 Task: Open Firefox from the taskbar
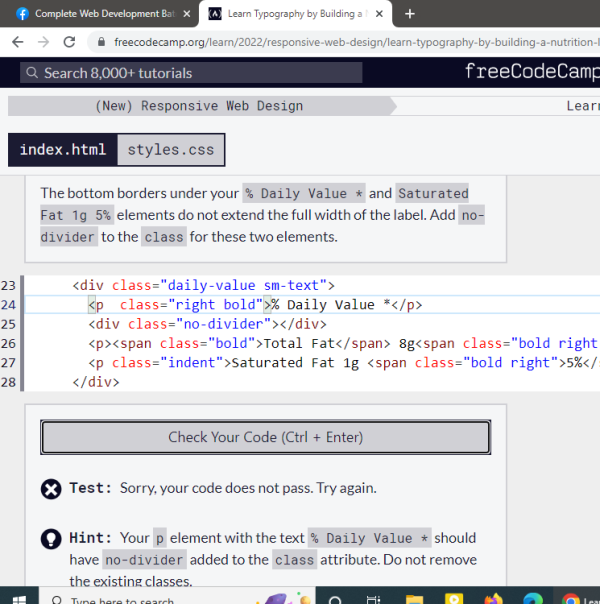(493, 598)
